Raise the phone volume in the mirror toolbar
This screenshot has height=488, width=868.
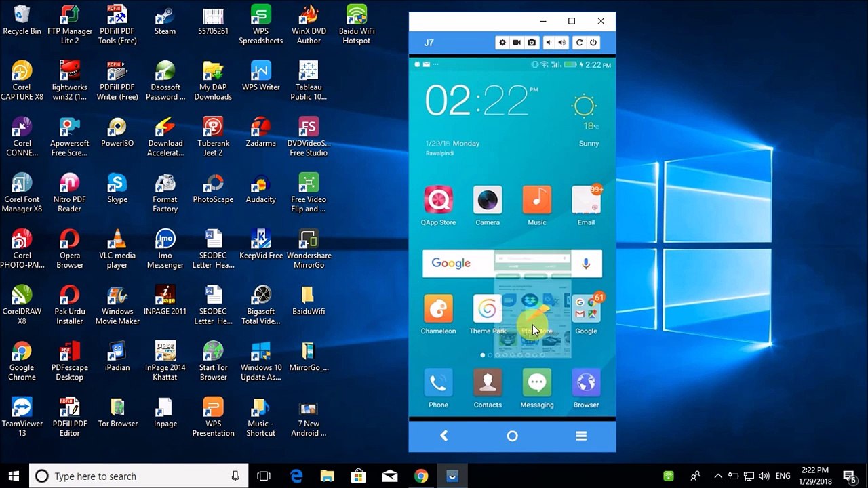[562, 43]
